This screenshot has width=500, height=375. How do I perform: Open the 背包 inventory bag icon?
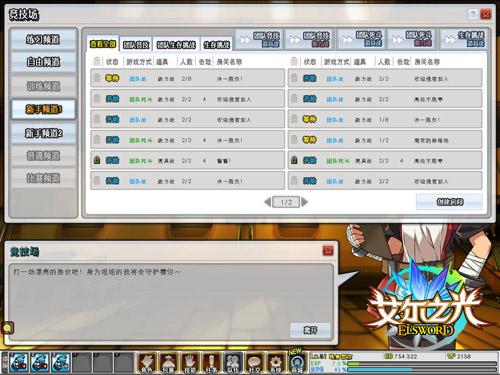coord(169,363)
